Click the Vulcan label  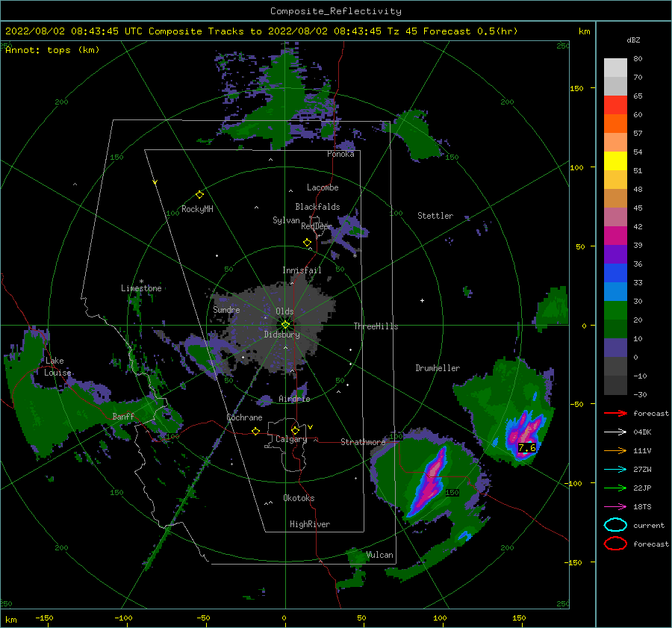click(x=380, y=555)
